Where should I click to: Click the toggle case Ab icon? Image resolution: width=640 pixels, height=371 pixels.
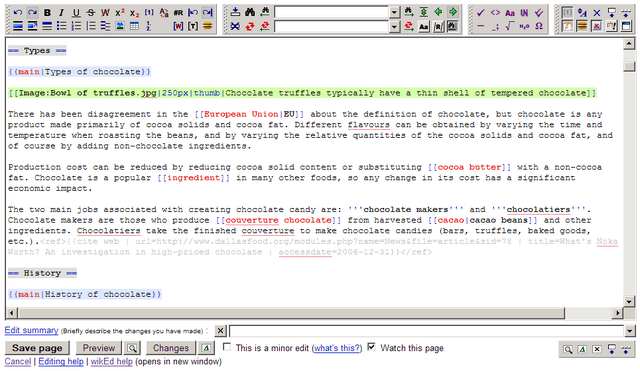pyautogui.click(x=164, y=13)
